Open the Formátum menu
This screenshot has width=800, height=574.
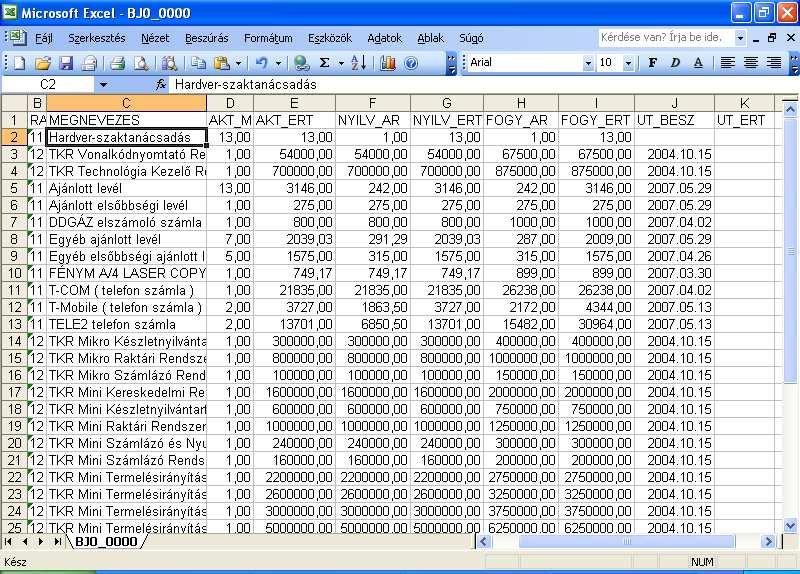pyautogui.click(x=268, y=38)
